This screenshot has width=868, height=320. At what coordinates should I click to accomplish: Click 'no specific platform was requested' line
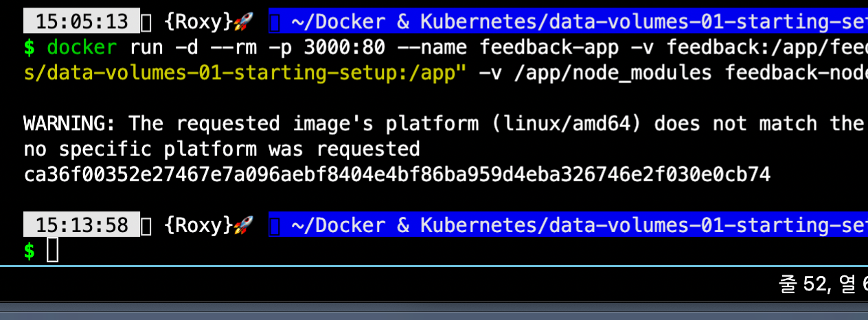[222, 149]
